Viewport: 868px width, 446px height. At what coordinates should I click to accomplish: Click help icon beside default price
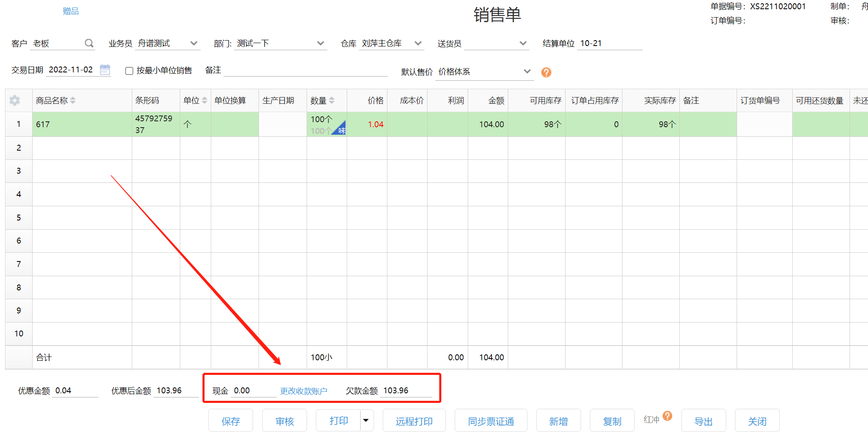tap(546, 72)
